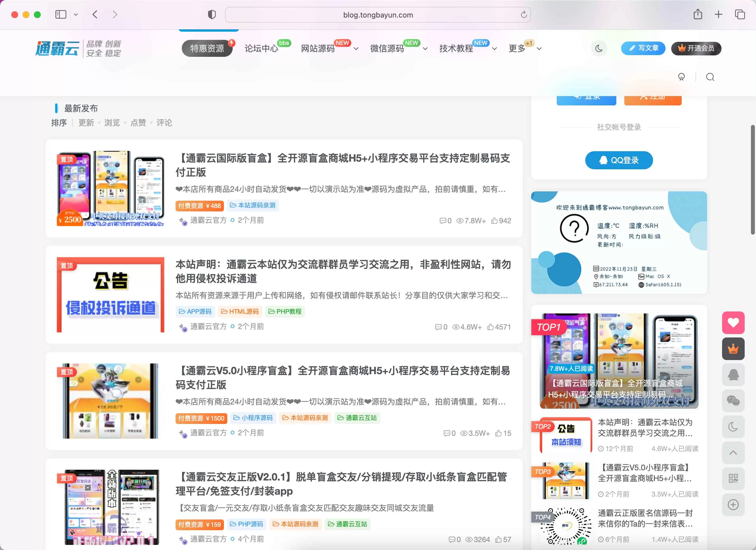This screenshot has height=550, width=756.
Task: Expand the sidebar menu chevron
Action: tap(76, 14)
